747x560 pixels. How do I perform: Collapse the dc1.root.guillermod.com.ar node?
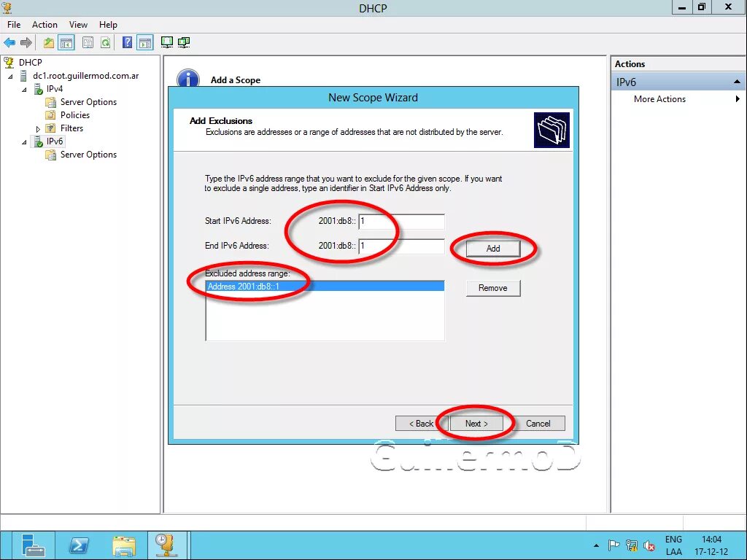10,76
